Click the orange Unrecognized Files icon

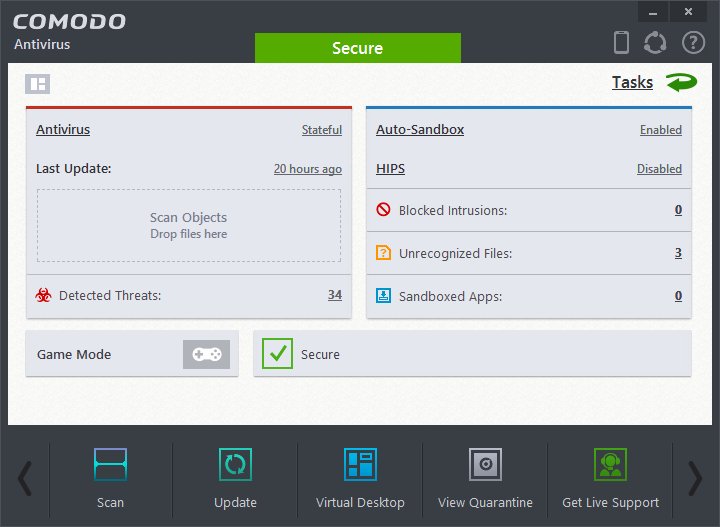tap(383, 253)
